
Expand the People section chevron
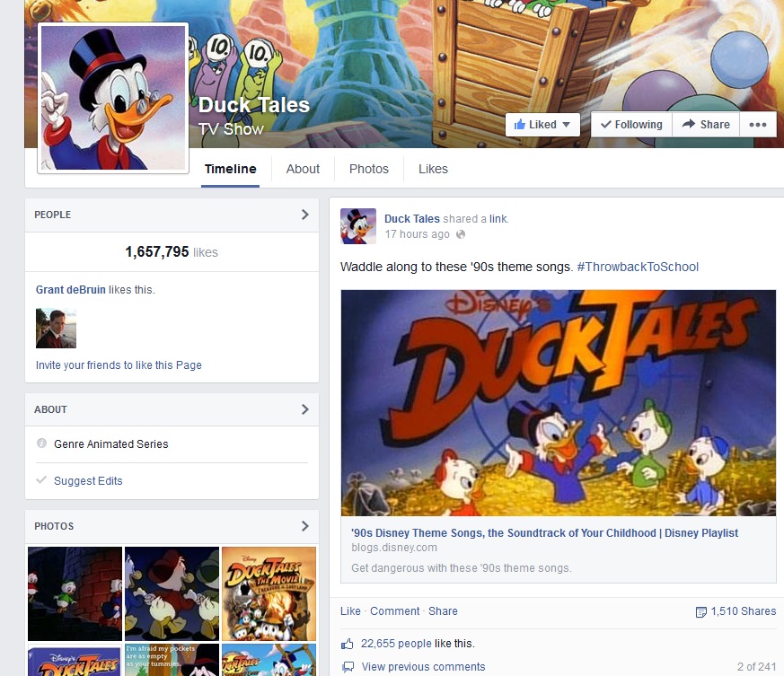click(304, 215)
